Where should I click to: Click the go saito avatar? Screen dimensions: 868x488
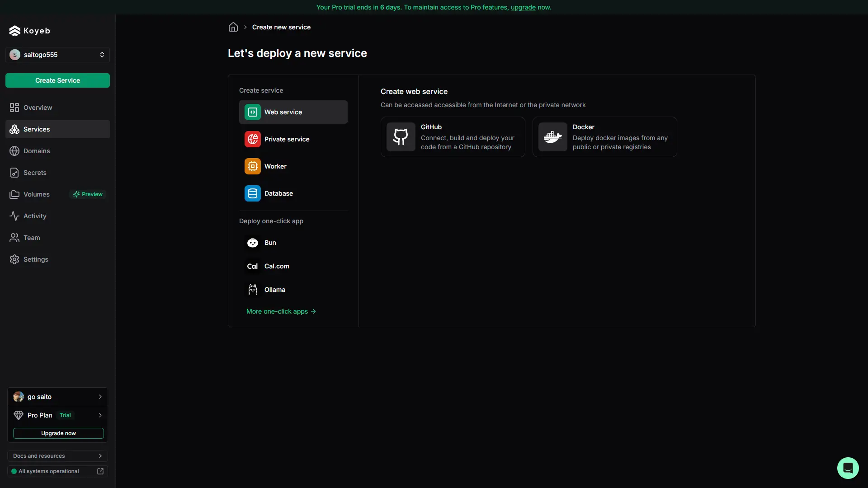[19, 397]
